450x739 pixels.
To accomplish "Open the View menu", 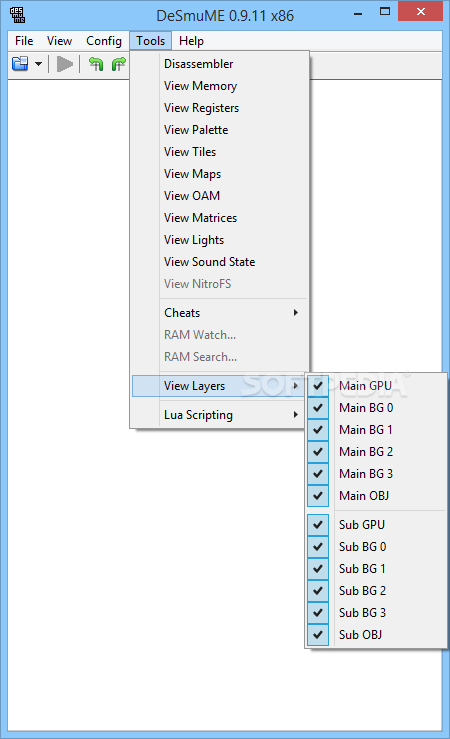I will (59, 41).
